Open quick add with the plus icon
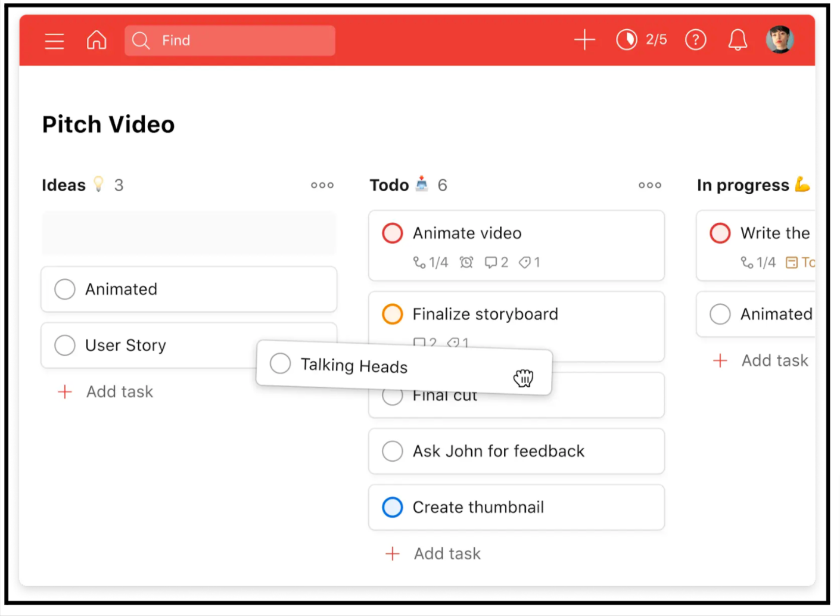This screenshot has width=840, height=616. point(584,40)
